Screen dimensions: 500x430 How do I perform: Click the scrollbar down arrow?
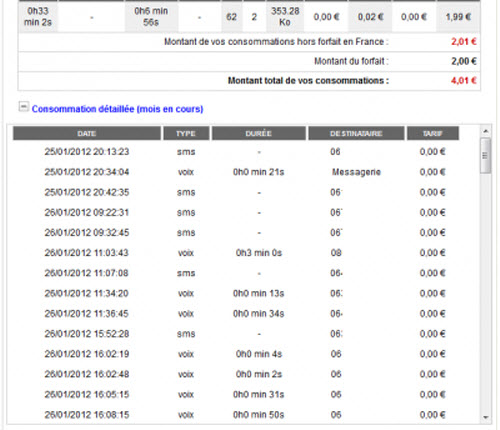pyautogui.click(x=486, y=417)
